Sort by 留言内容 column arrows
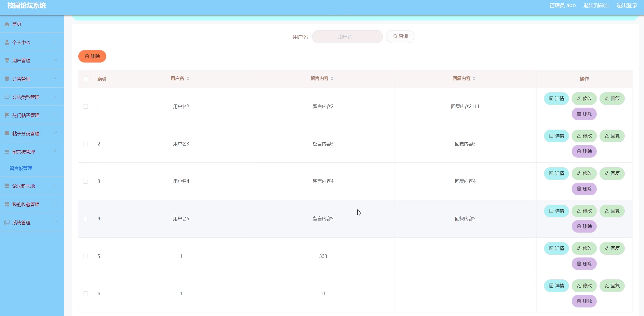644x316 pixels. (332, 79)
